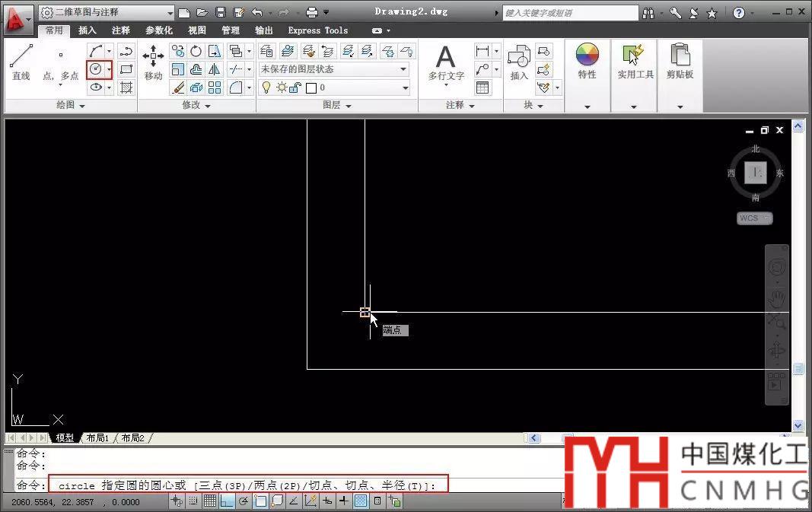Toggle Grid display in the status bar
The image size is (812, 512).
click(x=209, y=501)
